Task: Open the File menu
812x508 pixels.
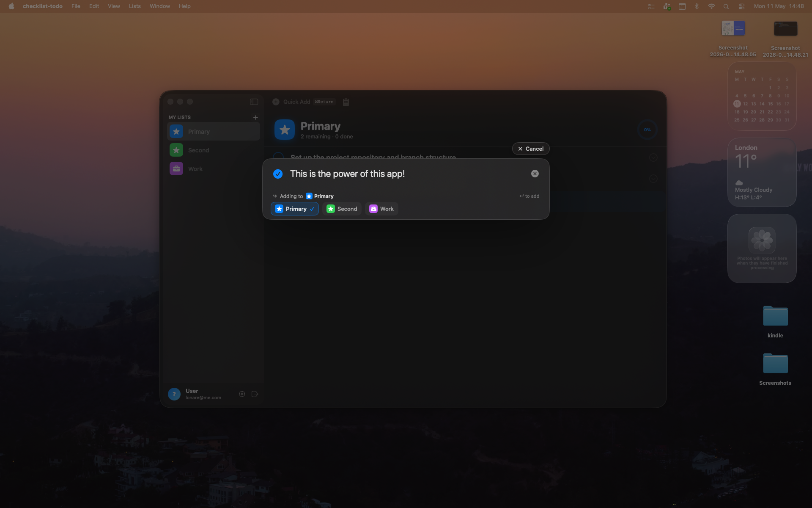Action: point(76,6)
